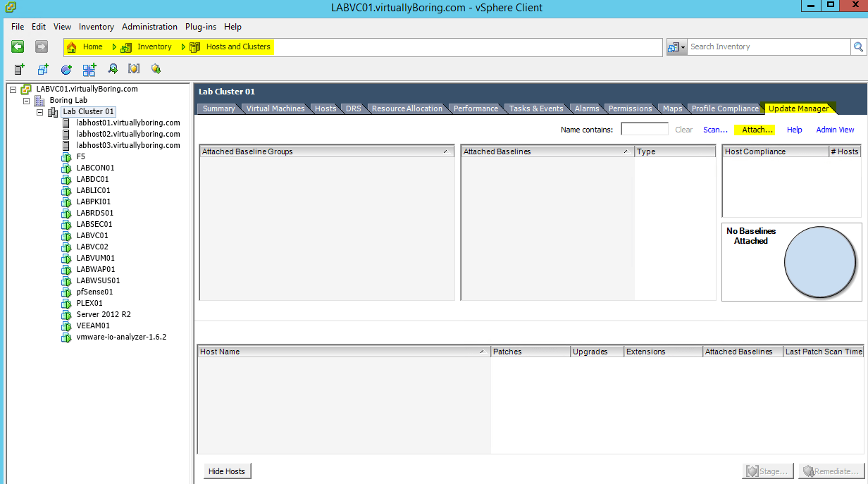The image size is (868, 484).
Task: Switch to the Hosts tab
Action: coord(325,108)
